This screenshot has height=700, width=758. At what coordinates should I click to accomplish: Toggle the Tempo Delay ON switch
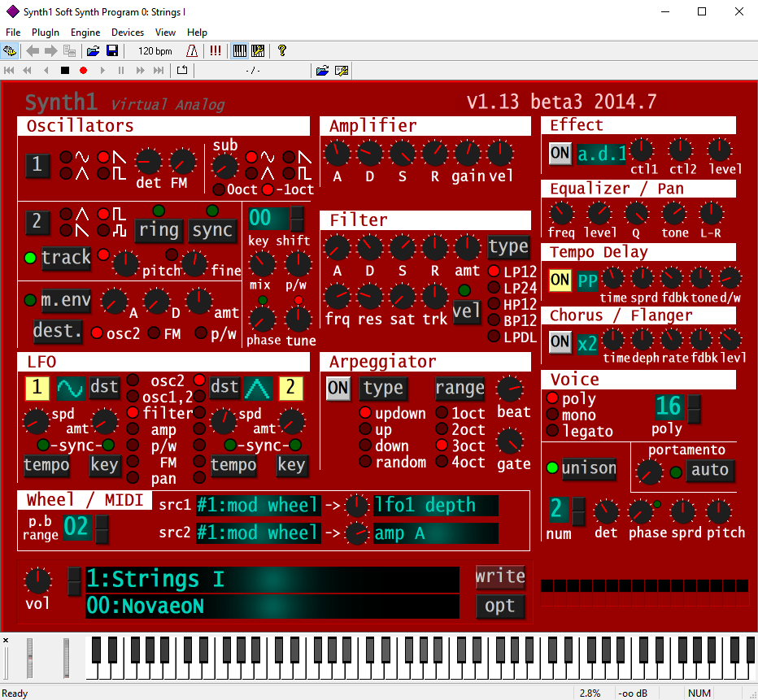pos(560,280)
